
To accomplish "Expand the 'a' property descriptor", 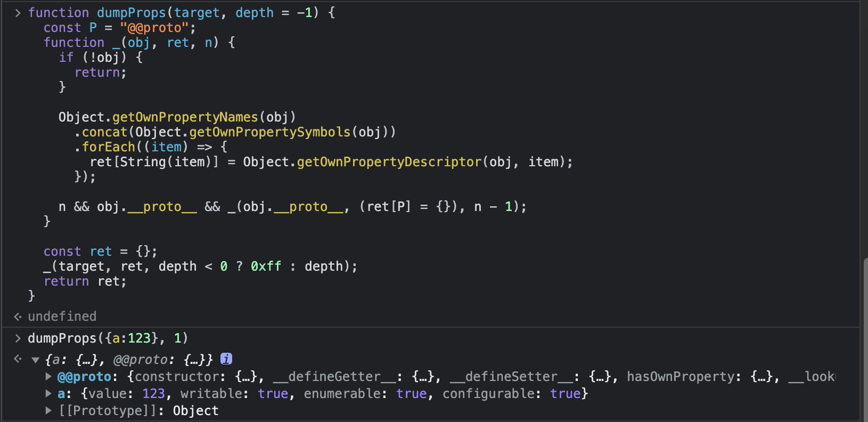I will click(48, 394).
